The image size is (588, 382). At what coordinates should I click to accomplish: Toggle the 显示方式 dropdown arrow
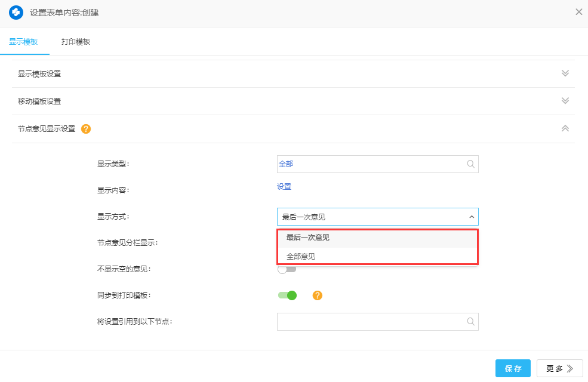471,217
